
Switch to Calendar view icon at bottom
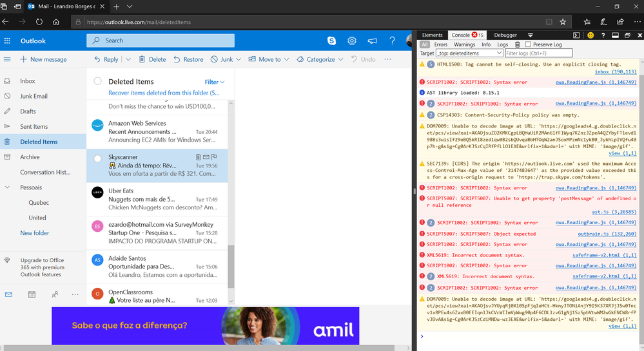click(x=32, y=294)
